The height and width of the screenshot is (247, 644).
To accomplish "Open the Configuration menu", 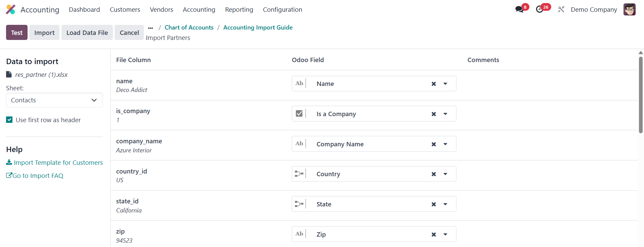I will [x=282, y=10].
